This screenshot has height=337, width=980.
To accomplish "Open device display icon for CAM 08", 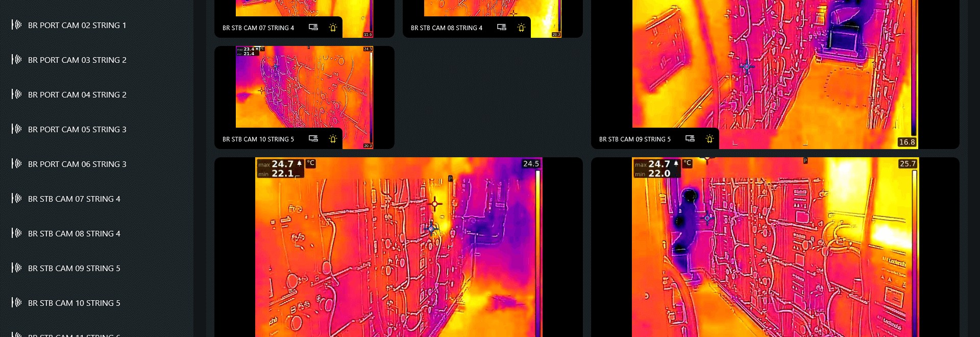I will [502, 27].
